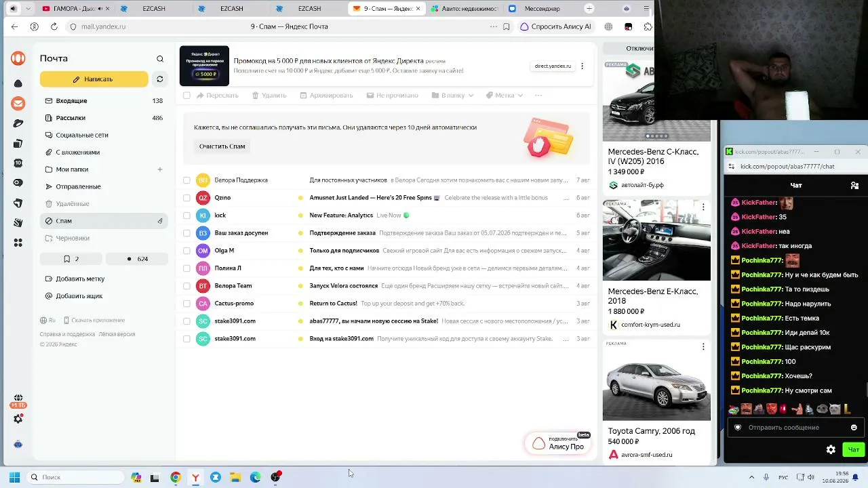Go back in the browser
868x488 pixels.
(x=14, y=26)
